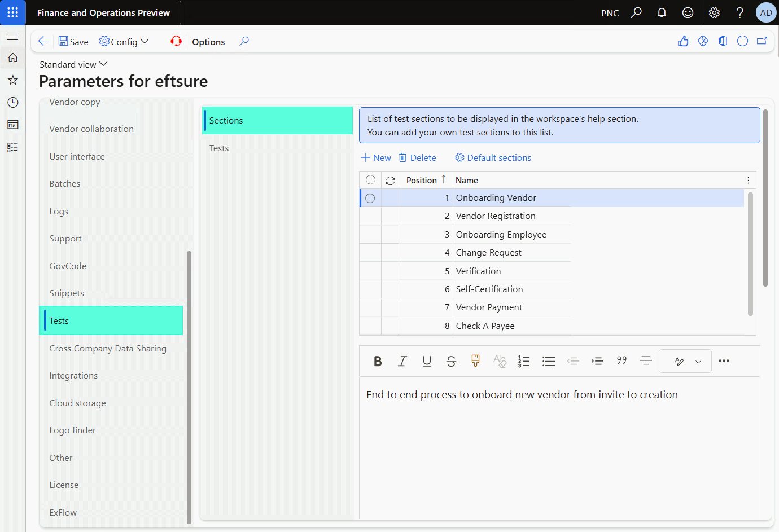Open more editor options ellipsis
Screen dimensions: 779x532
coord(724,361)
